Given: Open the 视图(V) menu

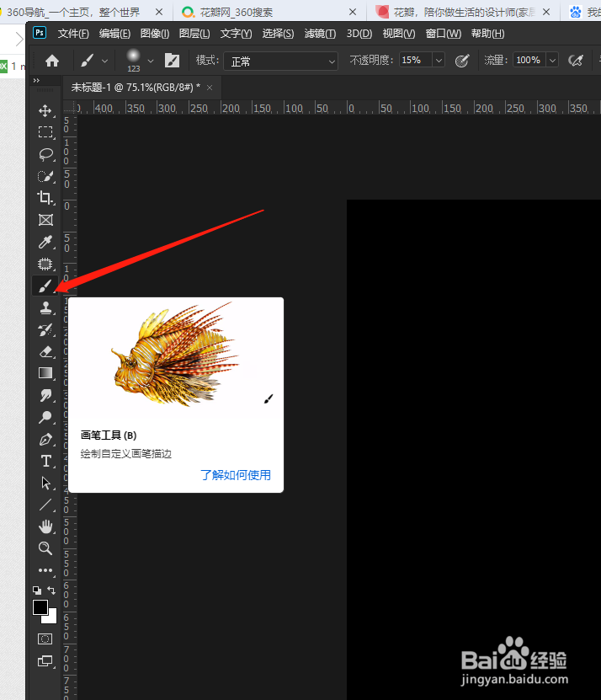Looking at the screenshot, I should [x=399, y=34].
